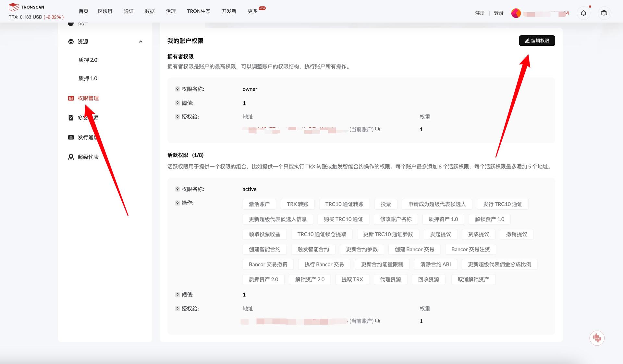Open the 通证 menu
This screenshot has height=364, width=623.
click(128, 11)
